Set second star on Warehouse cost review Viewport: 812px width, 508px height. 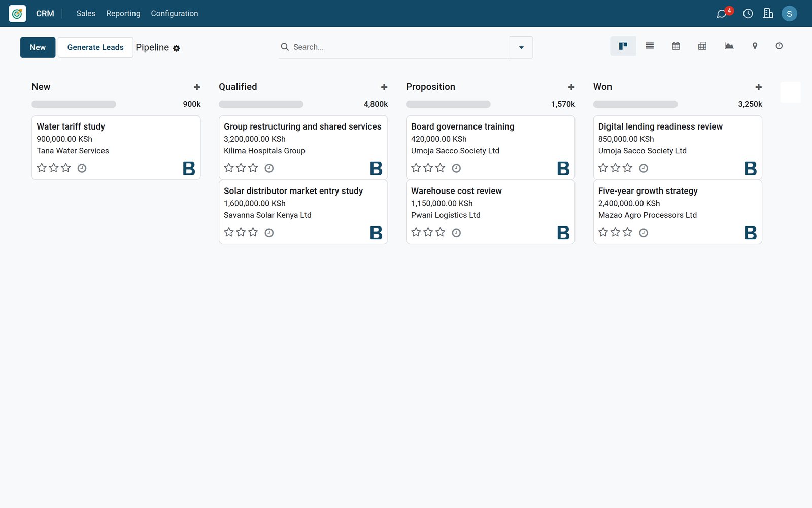428,232
